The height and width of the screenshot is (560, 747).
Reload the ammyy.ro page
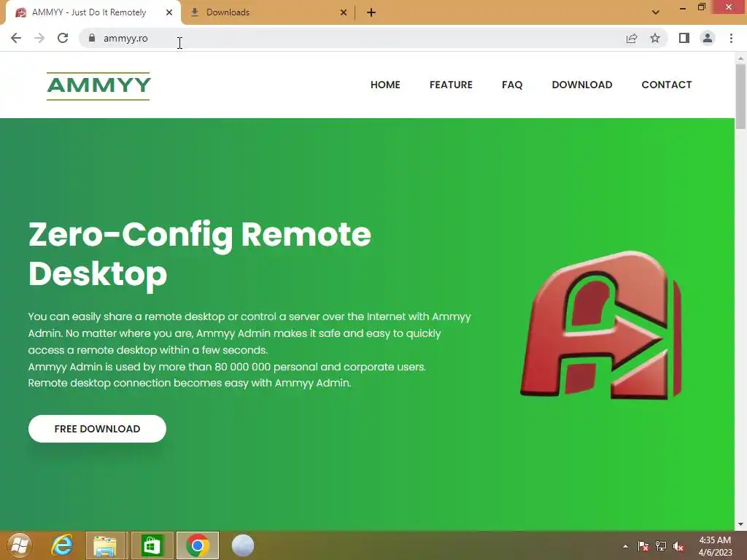click(x=63, y=38)
